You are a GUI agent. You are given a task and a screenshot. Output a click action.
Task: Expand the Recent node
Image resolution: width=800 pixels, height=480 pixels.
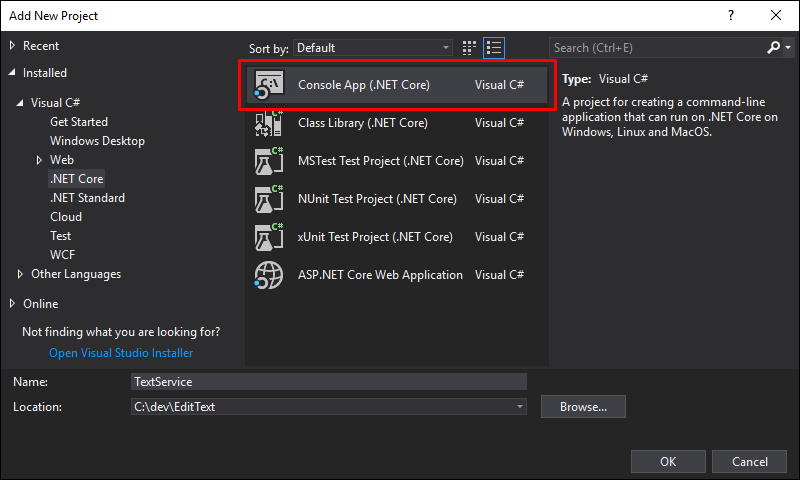[12, 46]
